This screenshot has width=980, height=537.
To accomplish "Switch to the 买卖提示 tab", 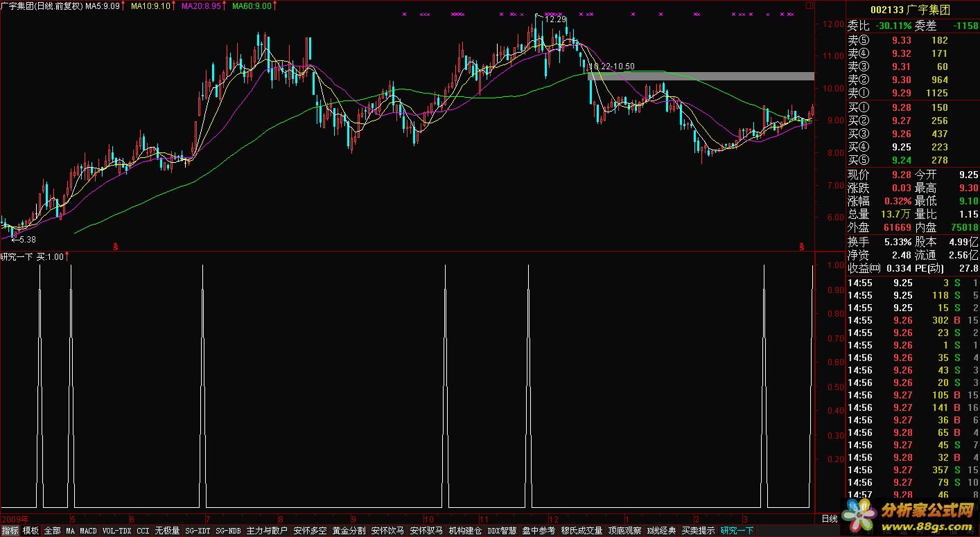I will [698, 531].
